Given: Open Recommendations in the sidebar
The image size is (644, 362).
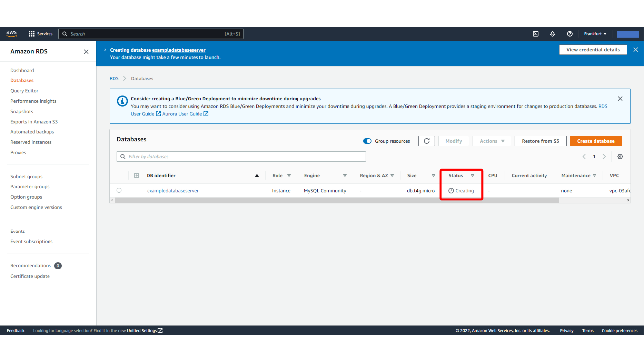Looking at the screenshot, I should point(30,265).
